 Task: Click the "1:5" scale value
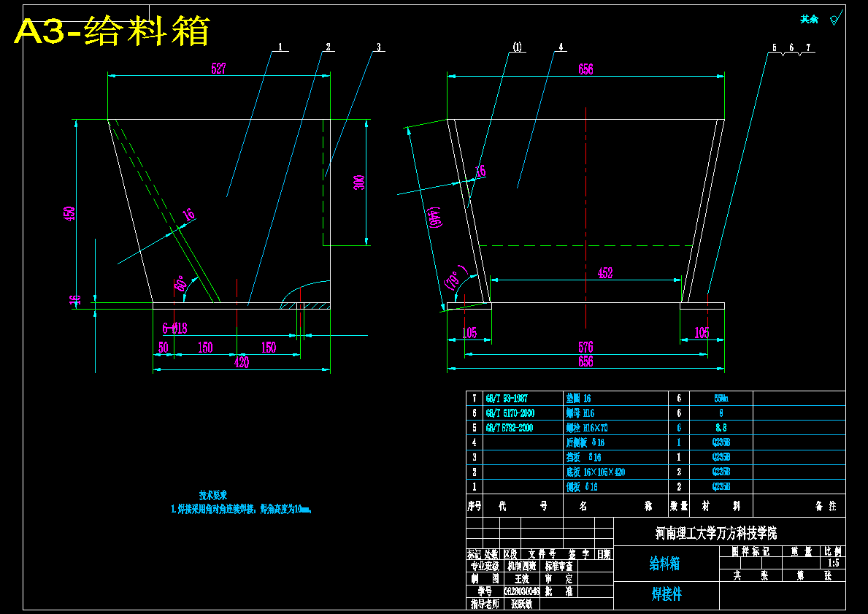[833, 563]
